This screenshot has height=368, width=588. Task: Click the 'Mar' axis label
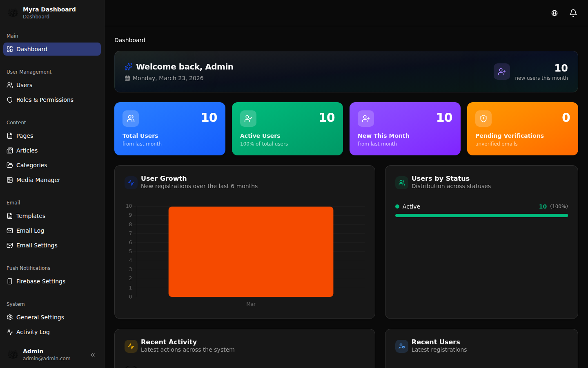click(251, 304)
